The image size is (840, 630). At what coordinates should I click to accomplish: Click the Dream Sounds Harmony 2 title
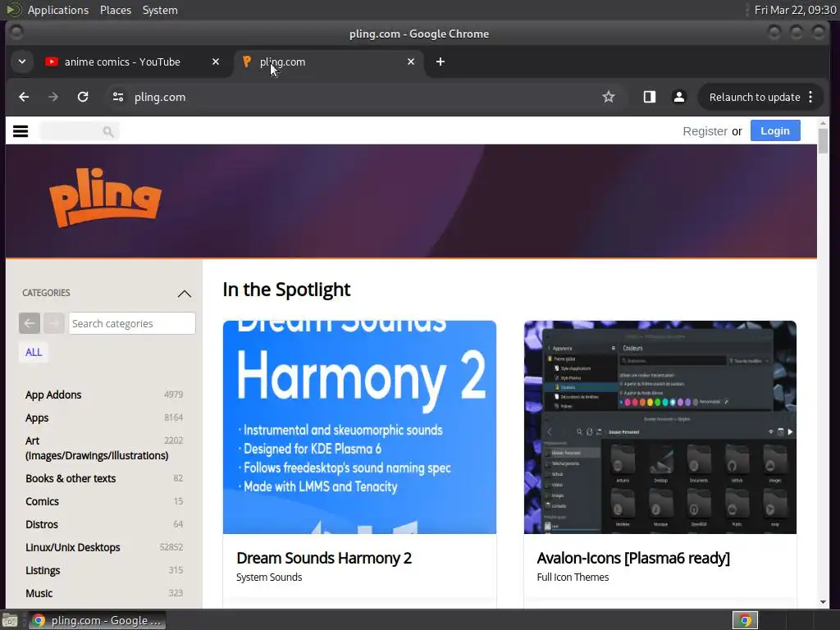[x=324, y=558]
